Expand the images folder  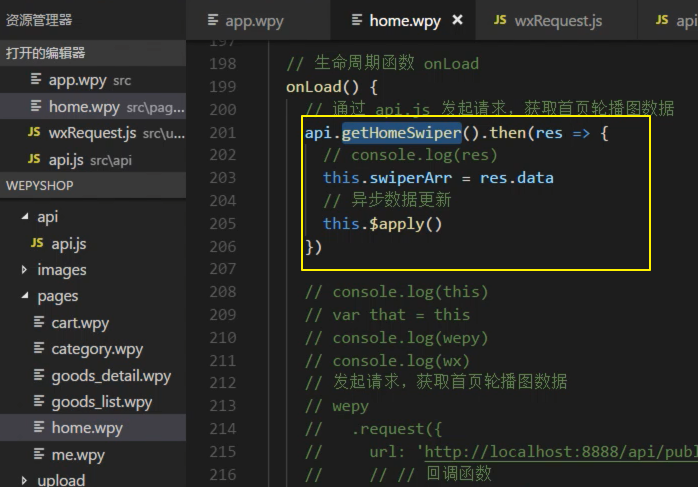click(24, 270)
